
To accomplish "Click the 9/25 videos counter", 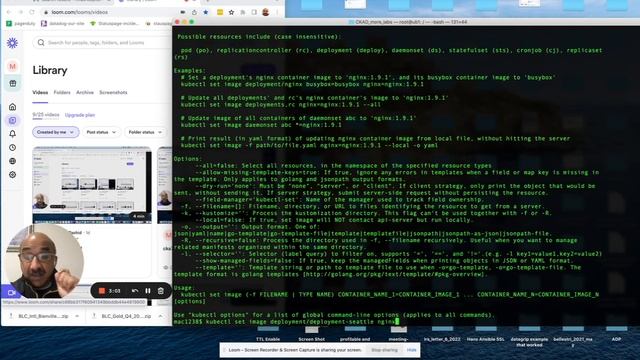I will click(46, 115).
